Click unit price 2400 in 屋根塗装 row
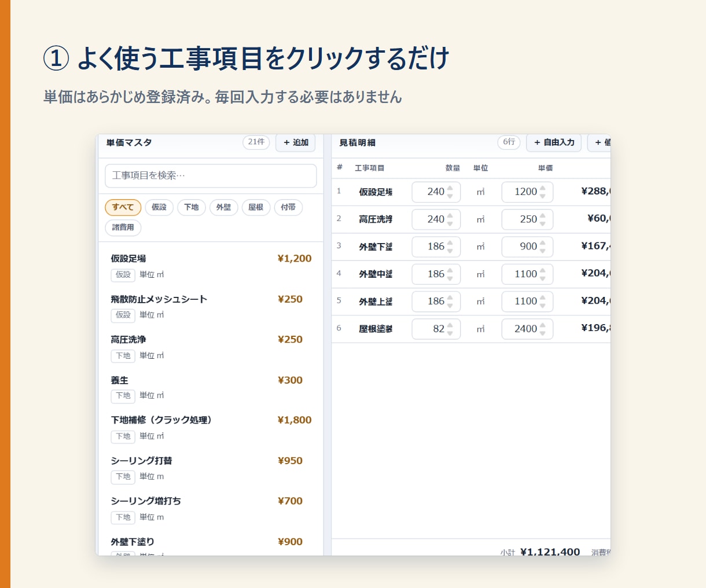This screenshot has height=588, width=706. [527, 329]
